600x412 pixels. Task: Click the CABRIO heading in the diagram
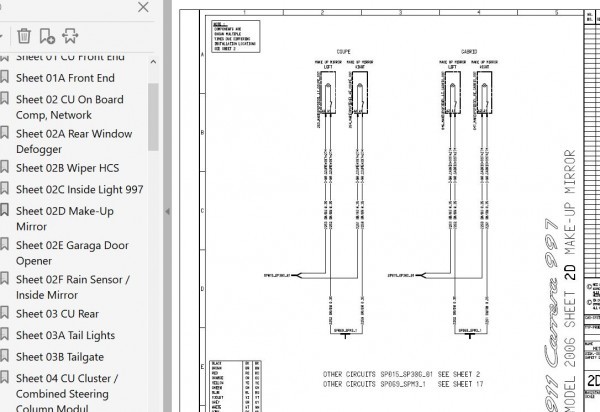tap(469, 52)
